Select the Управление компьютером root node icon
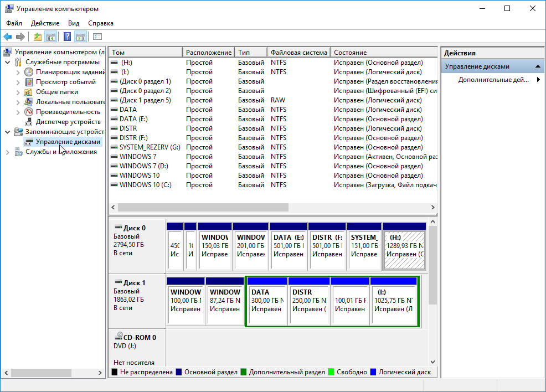546x392 pixels. click(8, 52)
